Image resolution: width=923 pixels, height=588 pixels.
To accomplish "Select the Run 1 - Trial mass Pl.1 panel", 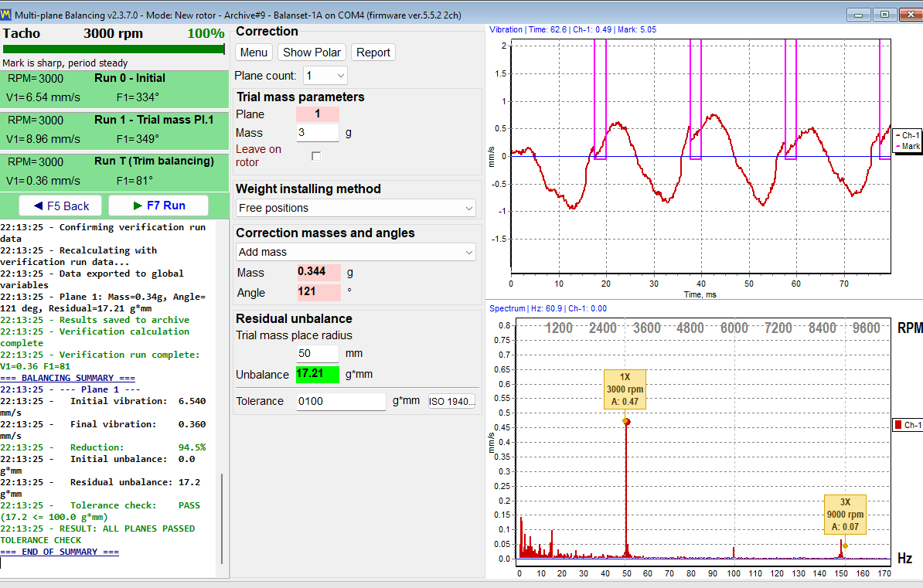I will (114, 131).
